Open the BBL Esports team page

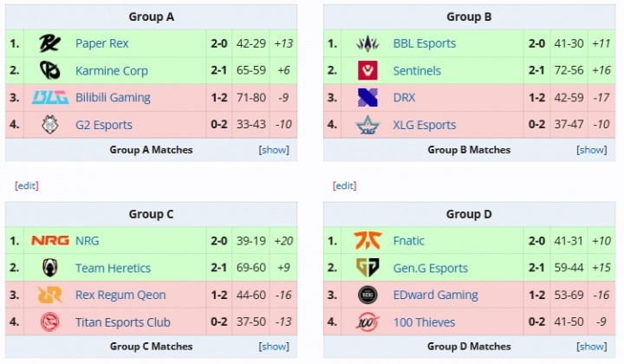pos(424,43)
